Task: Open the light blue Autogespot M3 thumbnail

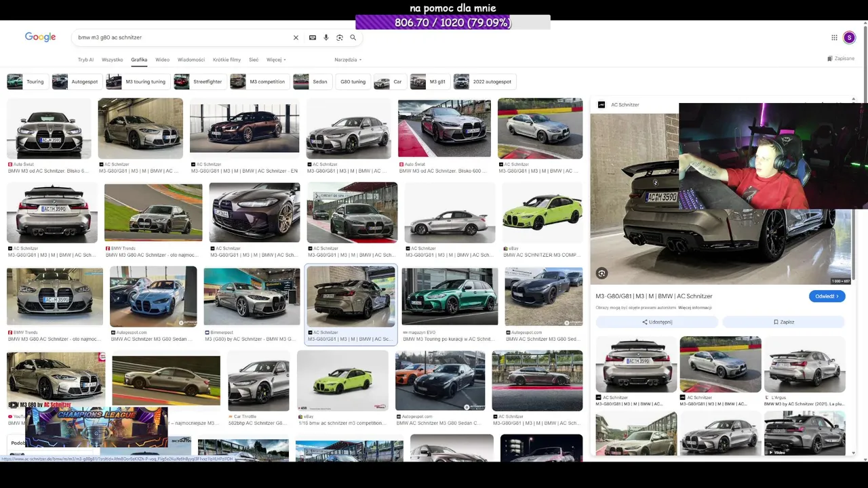Action: pos(153,297)
